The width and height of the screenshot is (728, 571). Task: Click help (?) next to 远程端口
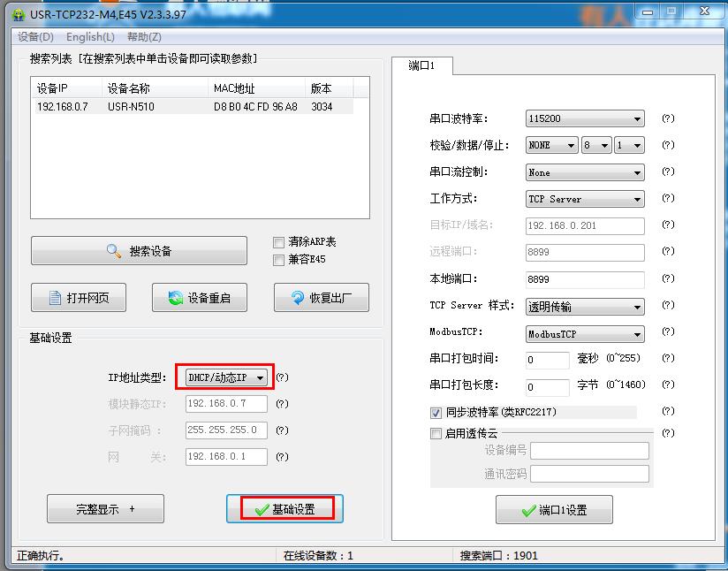coord(668,251)
